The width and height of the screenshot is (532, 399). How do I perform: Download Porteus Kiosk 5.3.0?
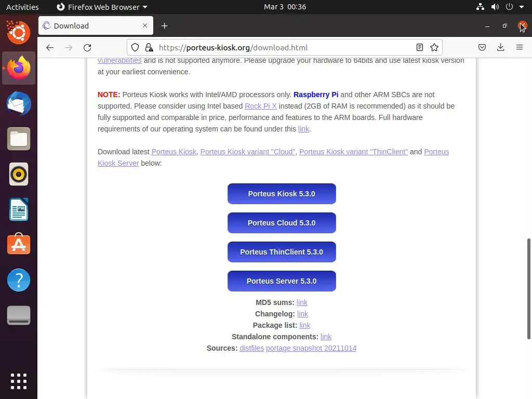[x=282, y=194]
